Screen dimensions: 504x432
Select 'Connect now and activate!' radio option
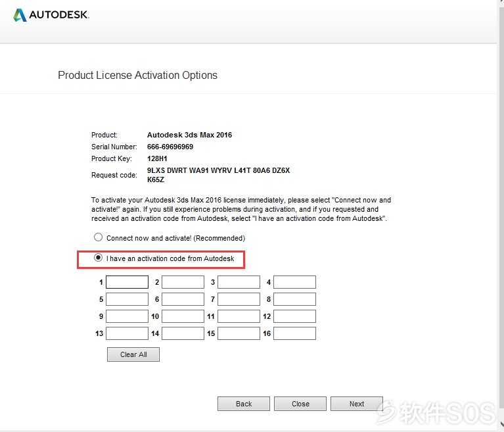[98, 237]
